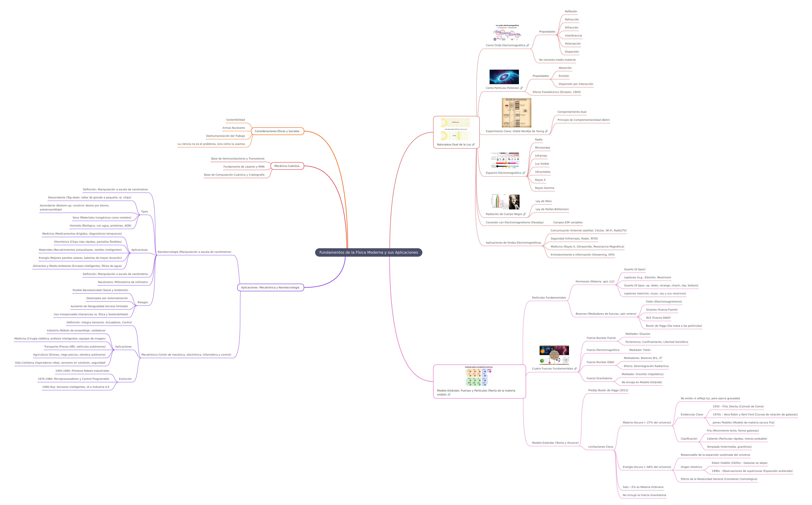The width and height of the screenshot is (812, 505).
Task: Click the Nanómetro: Millonésima de milímetro text
Action: pos(123,282)
